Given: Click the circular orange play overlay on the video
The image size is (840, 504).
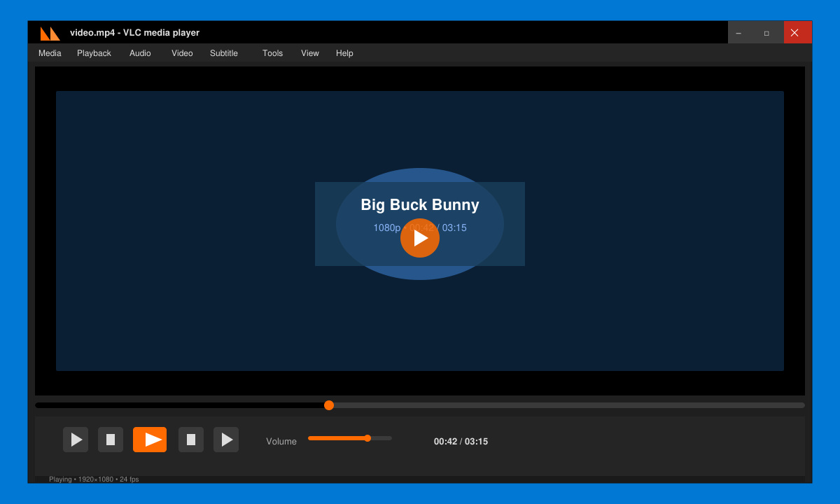Looking at the screenshot, I should click(x=420, y=238).
